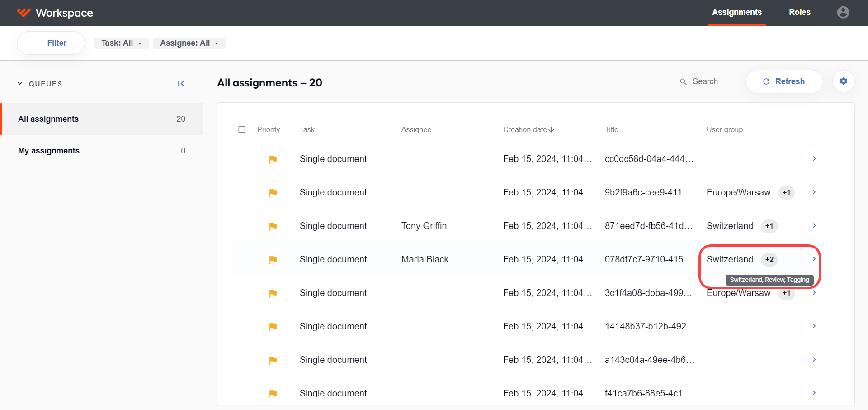The width and height of the screenshot is (868, 410).
Task: Click the User group column header
Action: point(725,129)
